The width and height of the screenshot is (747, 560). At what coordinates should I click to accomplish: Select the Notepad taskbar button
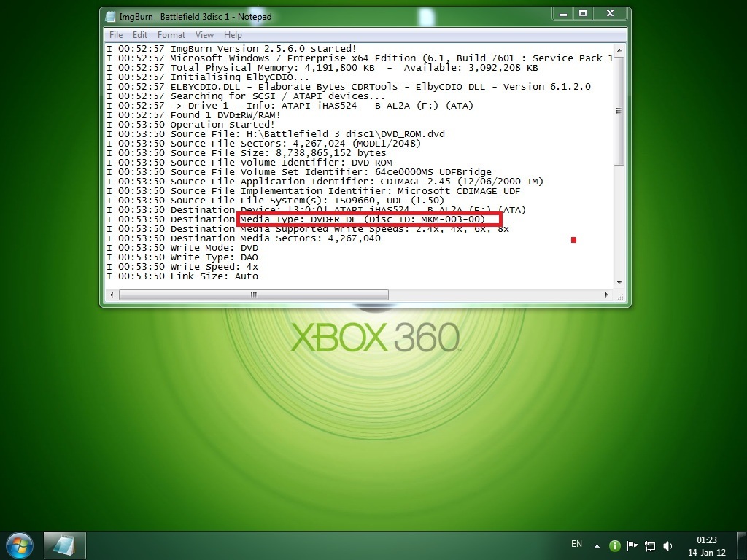click(x=65, y=545)
